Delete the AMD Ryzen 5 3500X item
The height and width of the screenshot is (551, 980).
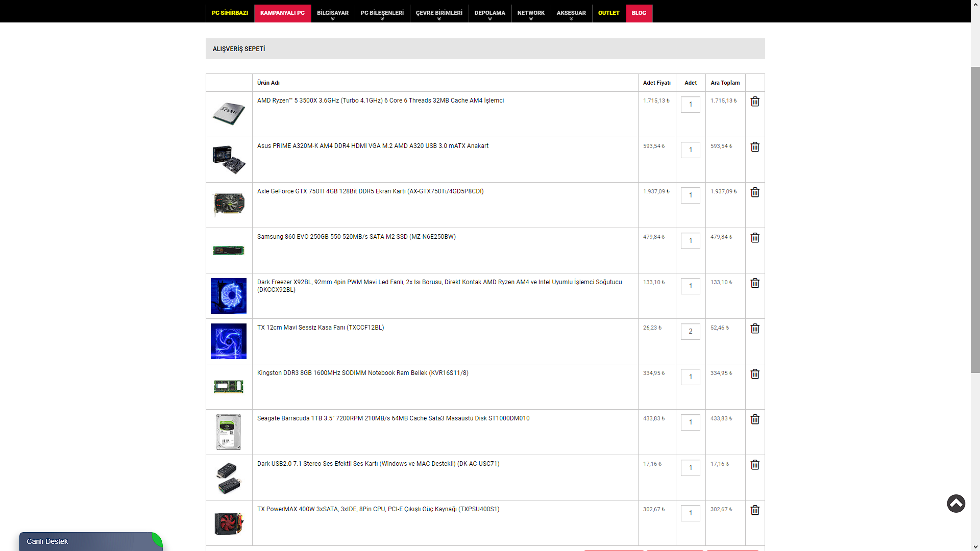click(755, 102)
